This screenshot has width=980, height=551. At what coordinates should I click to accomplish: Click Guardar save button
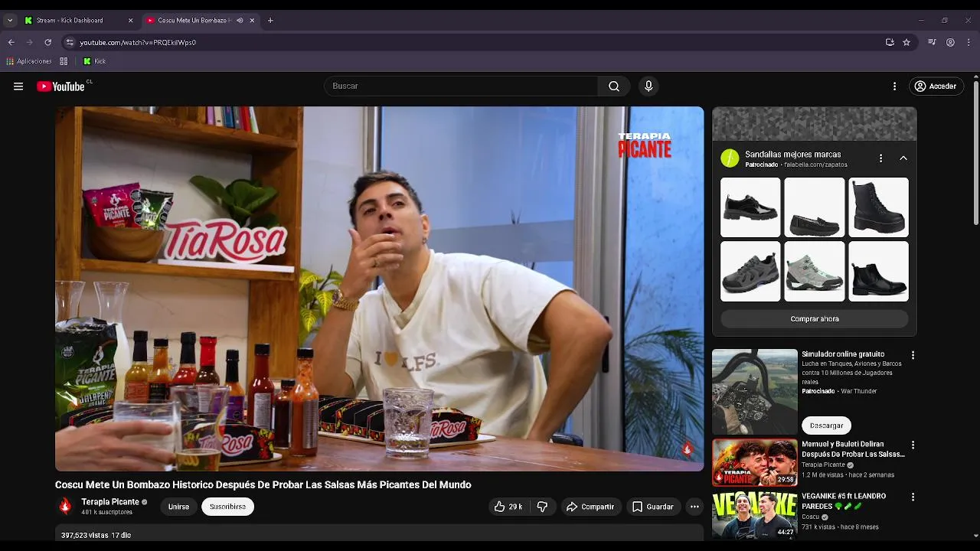653,507
